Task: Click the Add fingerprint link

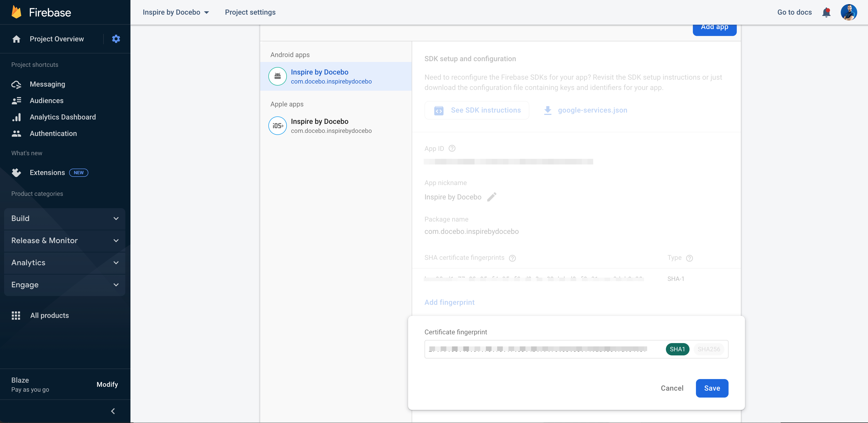Action: [449, 302]
